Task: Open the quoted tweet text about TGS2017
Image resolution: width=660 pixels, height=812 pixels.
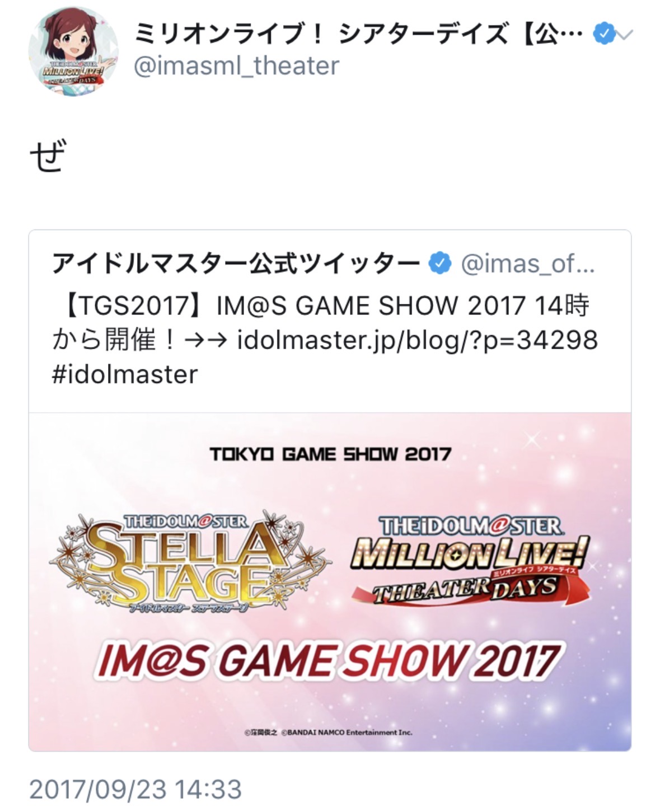Action: point(325,340)
